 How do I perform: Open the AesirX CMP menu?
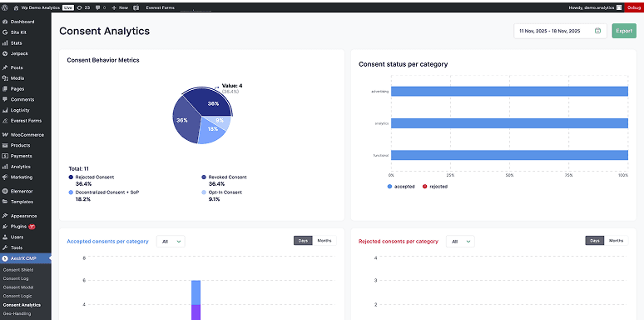(x=26, y=258)
